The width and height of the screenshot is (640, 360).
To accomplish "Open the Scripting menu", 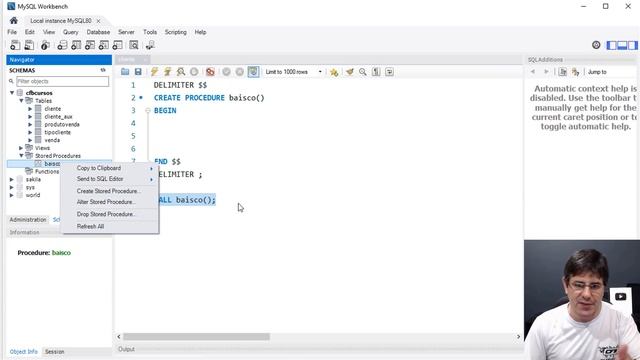I will pos(176,32).
